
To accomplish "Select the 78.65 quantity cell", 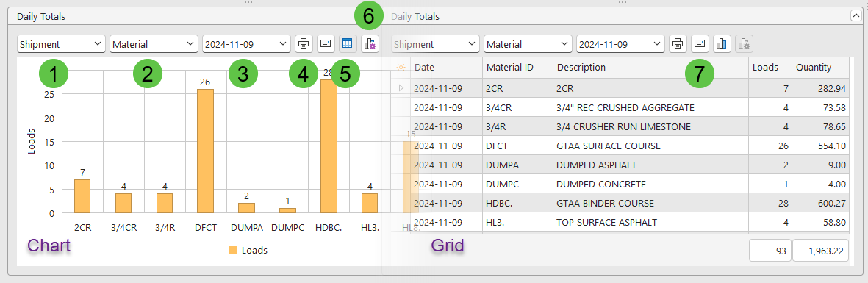I will [820, 127].
